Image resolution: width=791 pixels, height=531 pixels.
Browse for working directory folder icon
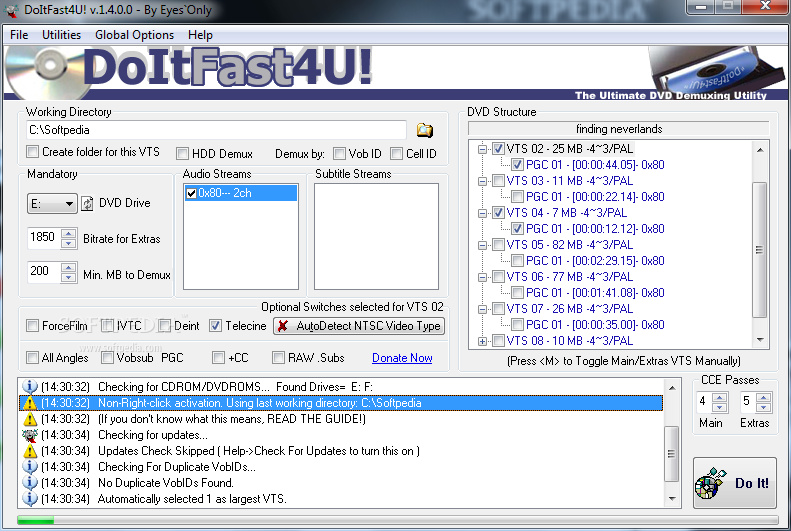[424, 130]
